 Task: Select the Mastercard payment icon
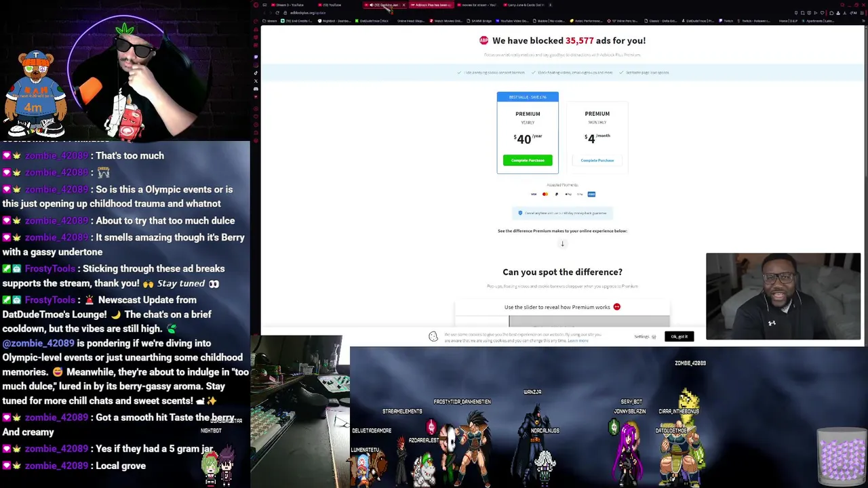(x=545, y=195)
